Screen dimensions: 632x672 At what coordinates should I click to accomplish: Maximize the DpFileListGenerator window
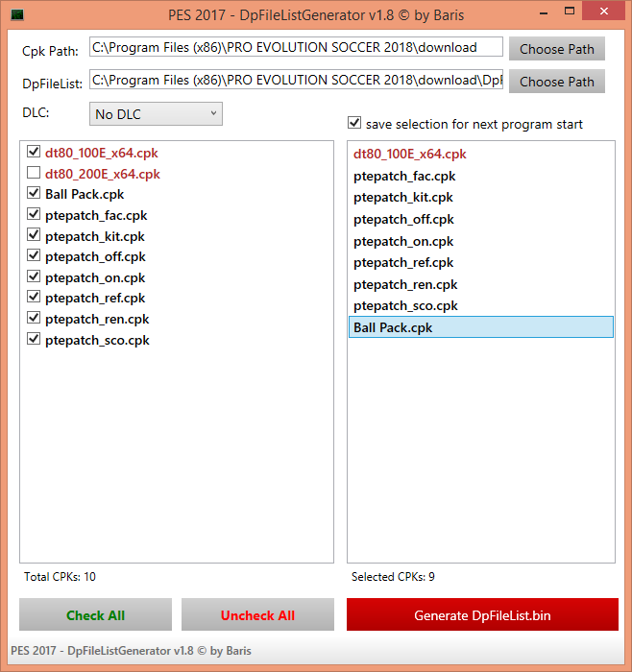click(x=570, y=12)
